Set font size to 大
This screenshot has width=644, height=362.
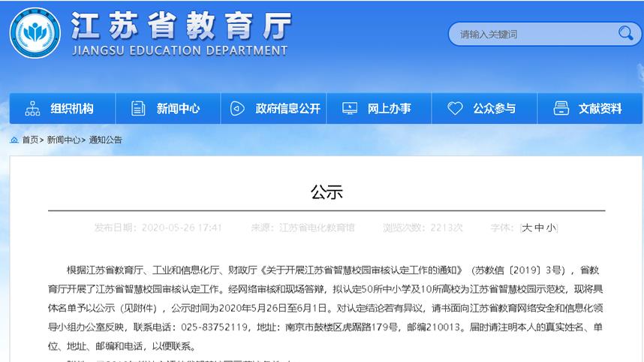pos(527,228)
